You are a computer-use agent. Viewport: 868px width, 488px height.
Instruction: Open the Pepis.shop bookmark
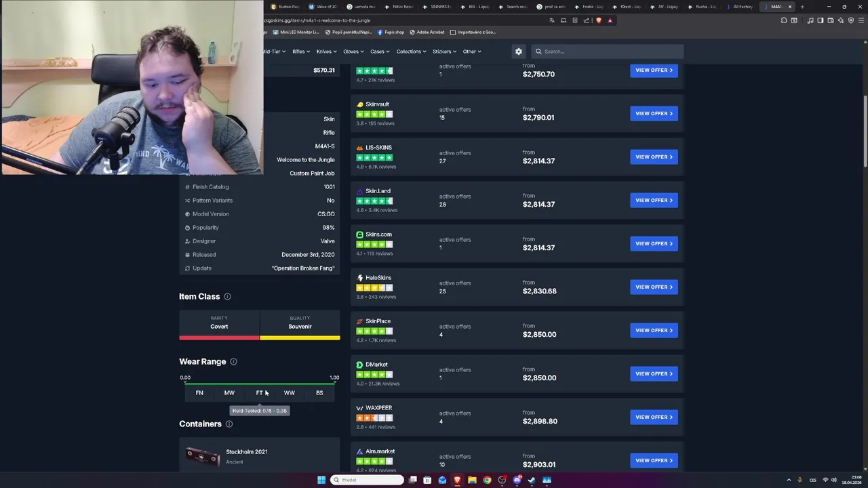point(390,33)
